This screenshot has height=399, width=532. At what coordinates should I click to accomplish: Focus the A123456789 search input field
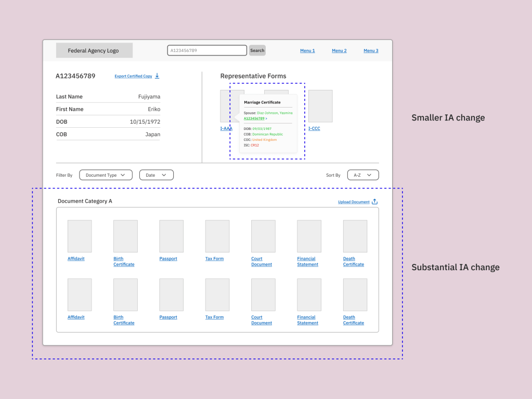(206, 50)
